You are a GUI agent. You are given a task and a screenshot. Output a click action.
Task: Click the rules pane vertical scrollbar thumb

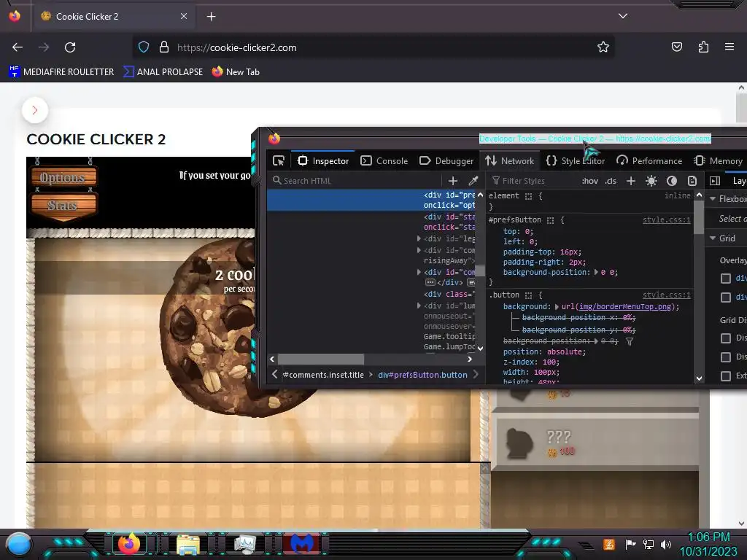(699, 217)
